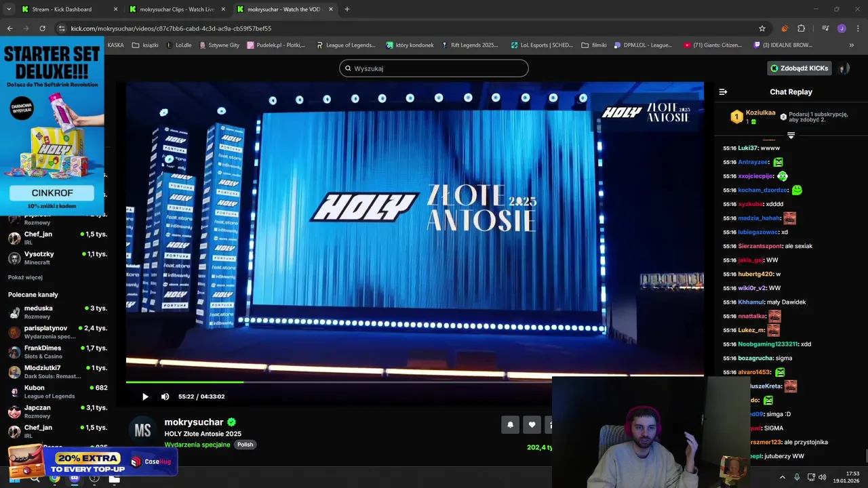
Task: Bookmark this page with the star
Action: coord(762,28)
